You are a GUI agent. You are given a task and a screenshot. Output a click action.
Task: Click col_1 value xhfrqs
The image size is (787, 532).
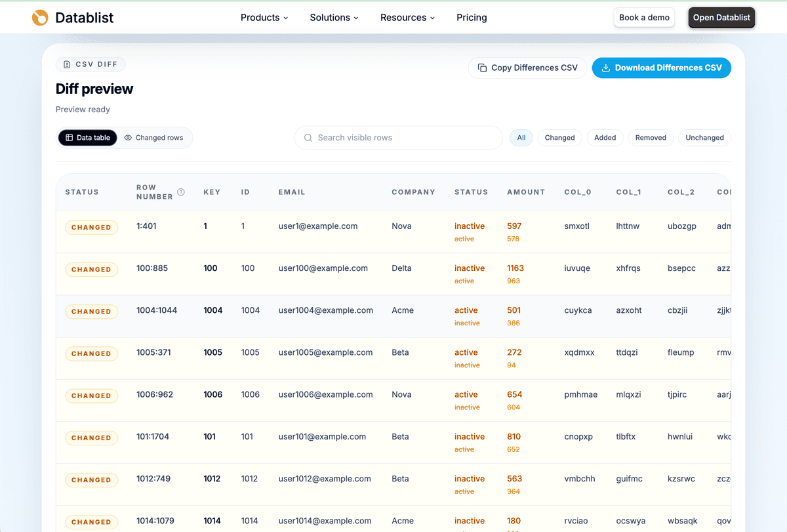click(x=628, y=268)
